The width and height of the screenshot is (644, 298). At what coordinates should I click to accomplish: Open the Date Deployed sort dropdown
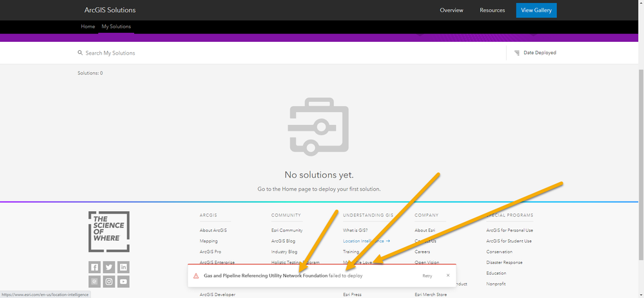pos(535,53)
